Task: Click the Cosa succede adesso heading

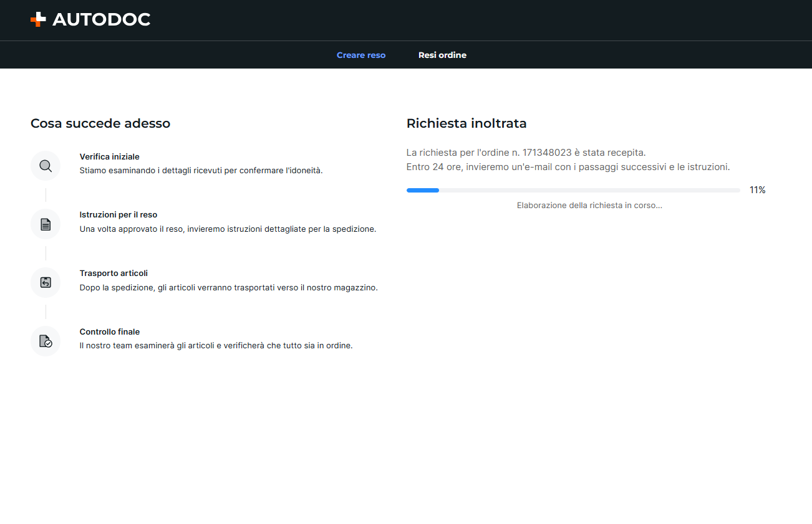Action: [x=100, y=123]
